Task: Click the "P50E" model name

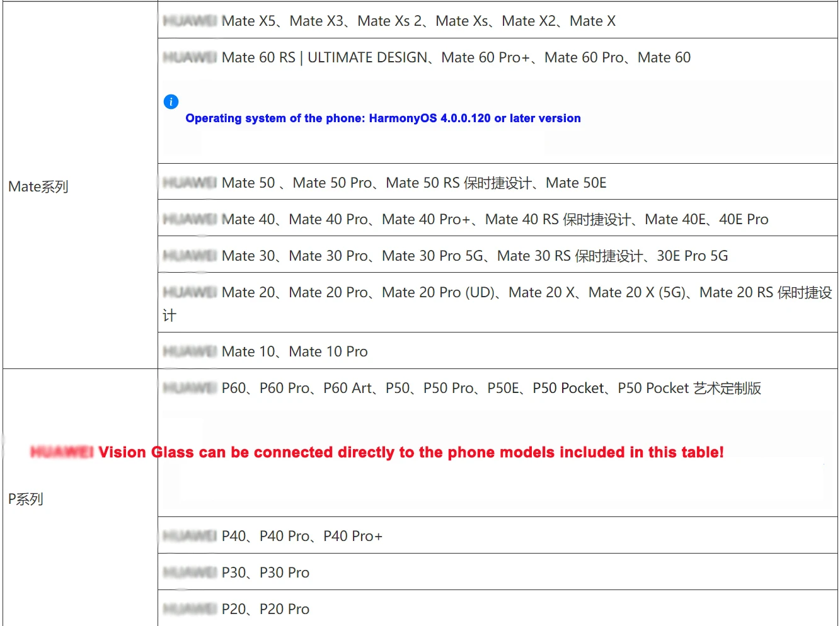Action: click(503, 388)
